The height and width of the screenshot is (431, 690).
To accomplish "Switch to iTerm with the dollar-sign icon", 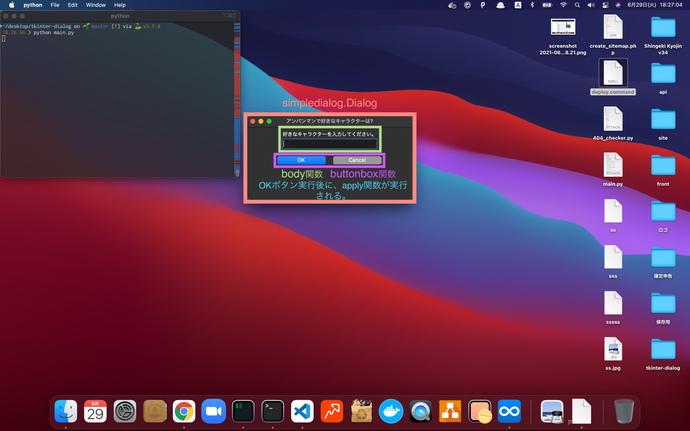I will [243, 411].
